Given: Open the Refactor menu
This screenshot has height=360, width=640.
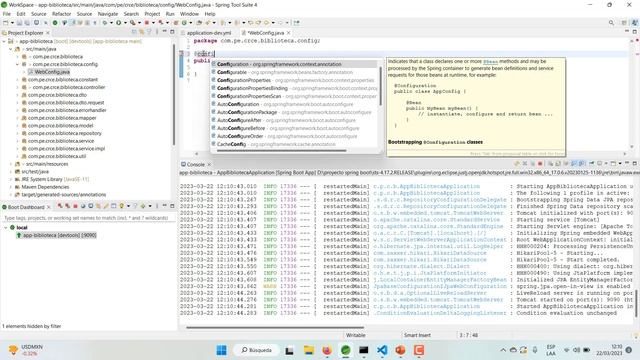Looking at the screenshot, I should (61, 14).
